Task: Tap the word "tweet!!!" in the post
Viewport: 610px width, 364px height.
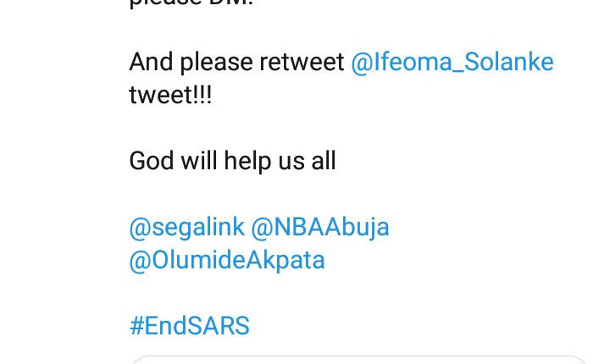Action: tap(169, 96)
